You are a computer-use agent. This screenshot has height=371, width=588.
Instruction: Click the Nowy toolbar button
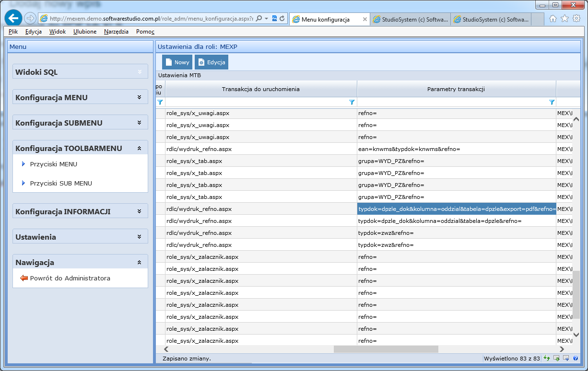click(x=177, y=62)
